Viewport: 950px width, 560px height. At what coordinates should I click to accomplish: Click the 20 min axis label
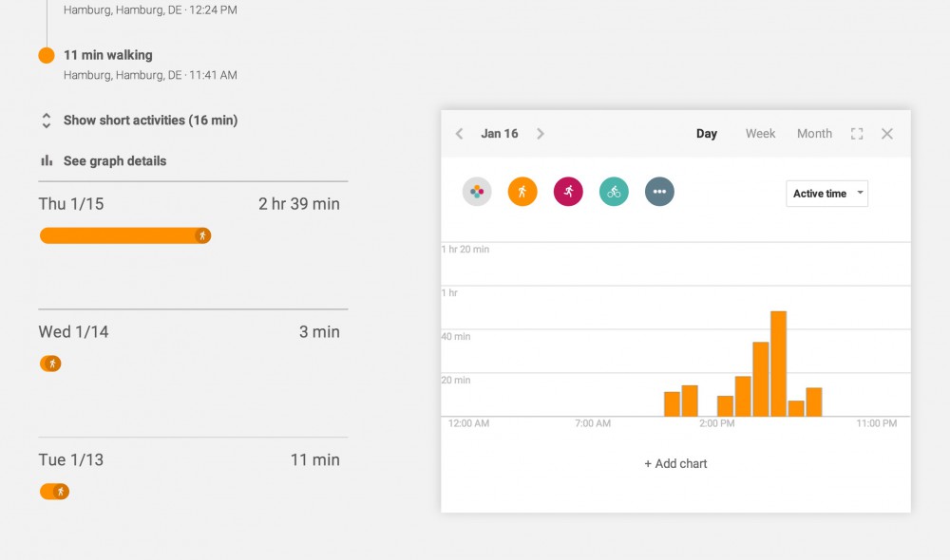pos(456,381)
